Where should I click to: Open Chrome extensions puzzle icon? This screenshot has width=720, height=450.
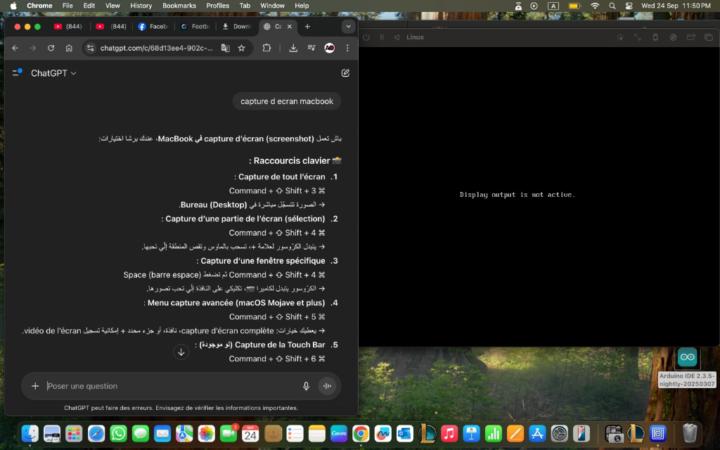pyautogui.click(x=267, y=48)
